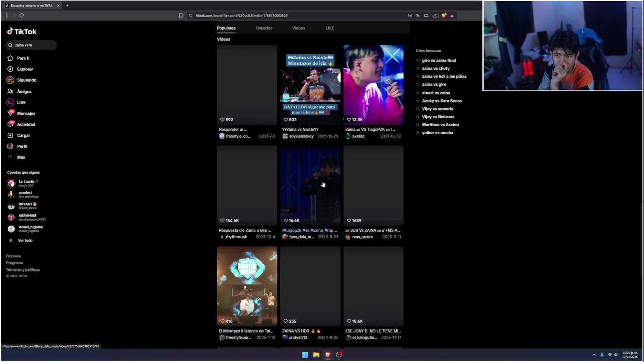Switch to the LIVE results tab

330,28
